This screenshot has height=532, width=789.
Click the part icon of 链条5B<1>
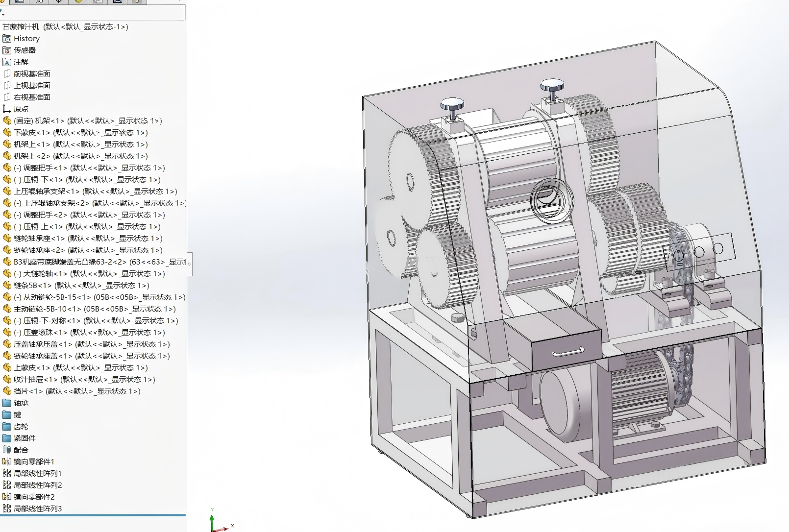point(7,285)
